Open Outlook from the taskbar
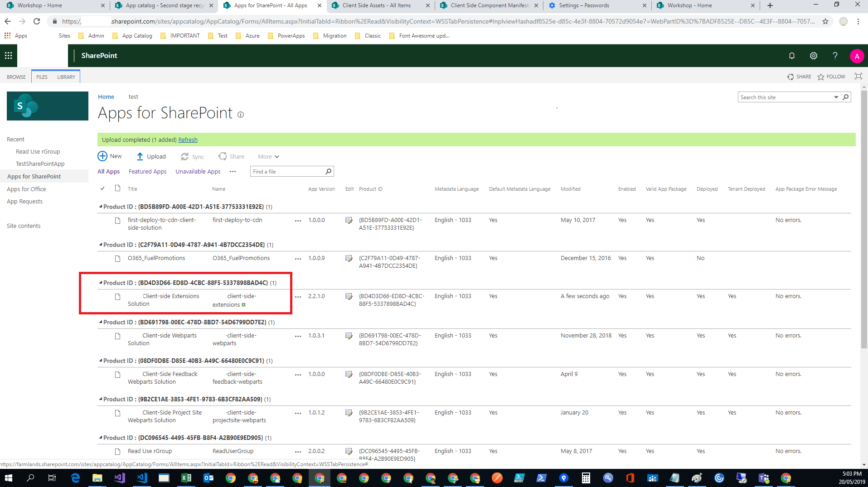This screenshot has height=487, width=868. click(209, 478)
